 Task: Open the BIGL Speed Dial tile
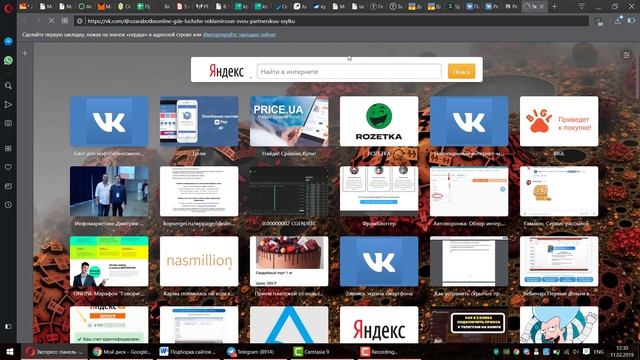[x=559, y=121]
